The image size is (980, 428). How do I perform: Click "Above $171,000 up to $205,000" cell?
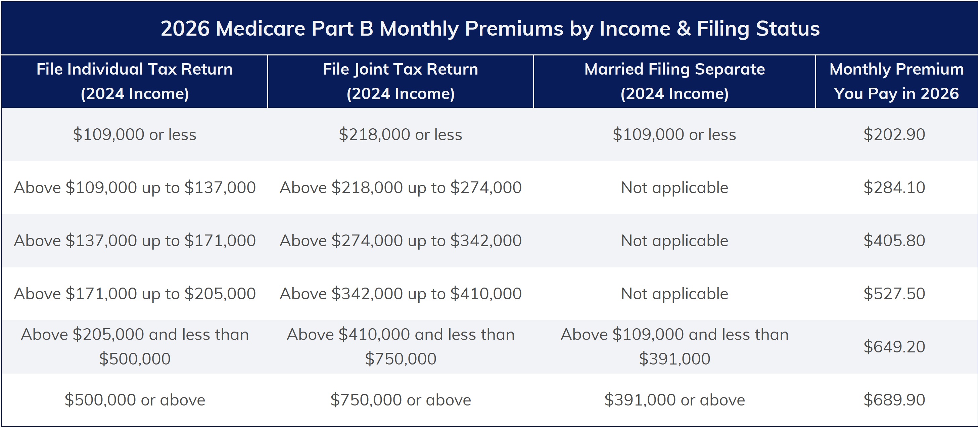(135, 294)
